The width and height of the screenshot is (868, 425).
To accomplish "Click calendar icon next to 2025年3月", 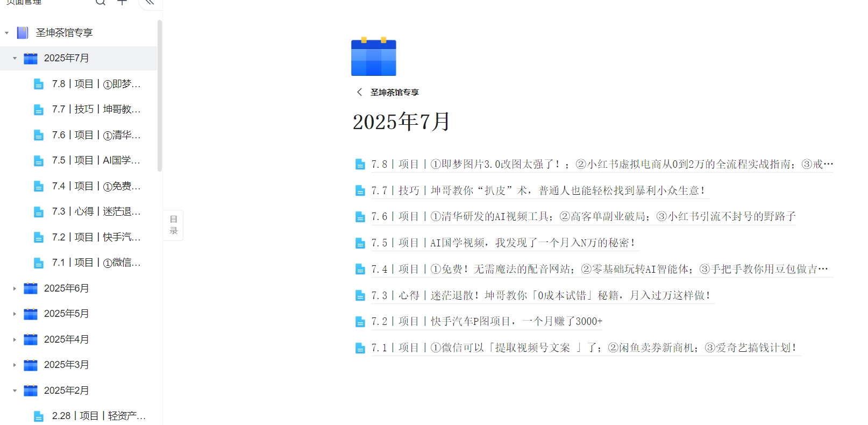I will pos(31,365).
